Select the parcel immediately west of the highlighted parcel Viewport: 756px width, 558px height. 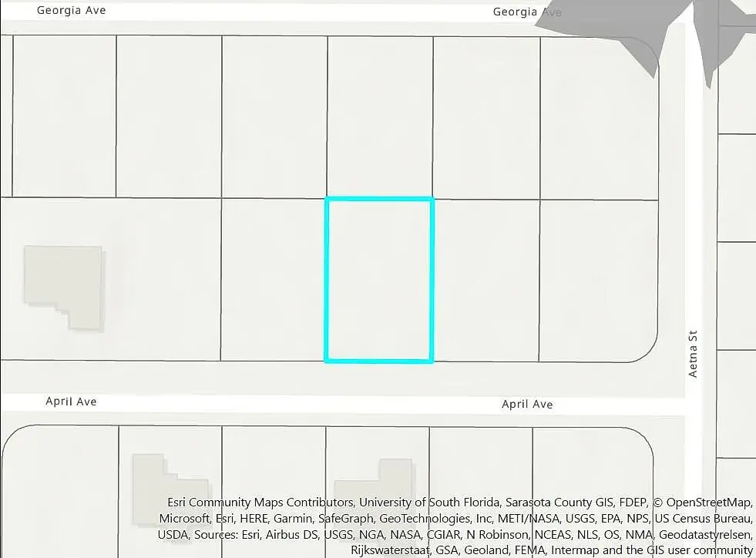pos(273,280)
